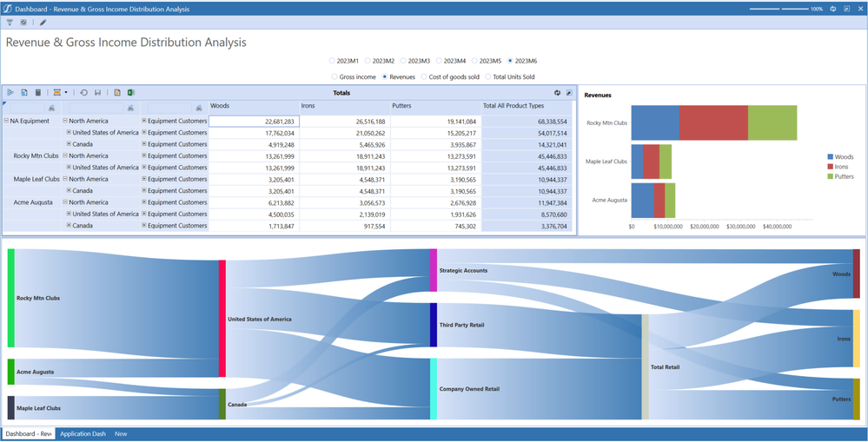Click the title bar refresh icon near 100%
The image size is (868, 442).
tap(833, 9)
